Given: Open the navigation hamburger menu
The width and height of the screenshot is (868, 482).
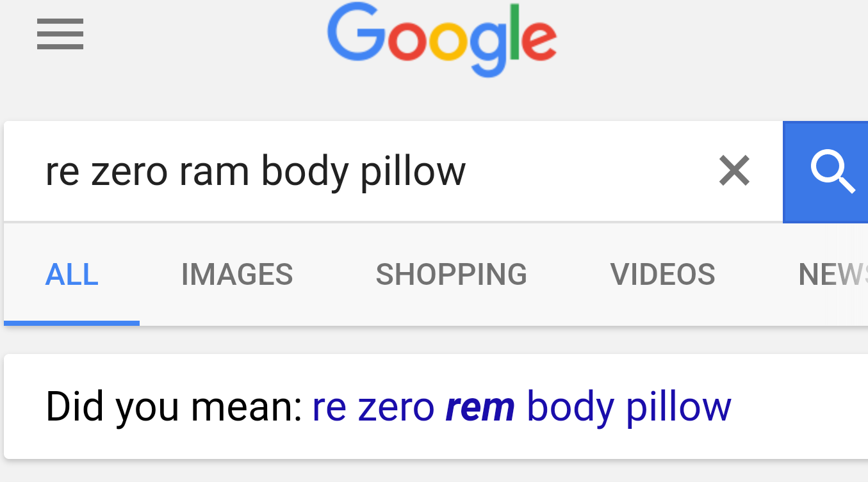Looking at the screenshot, I should (x=60, y=35).
